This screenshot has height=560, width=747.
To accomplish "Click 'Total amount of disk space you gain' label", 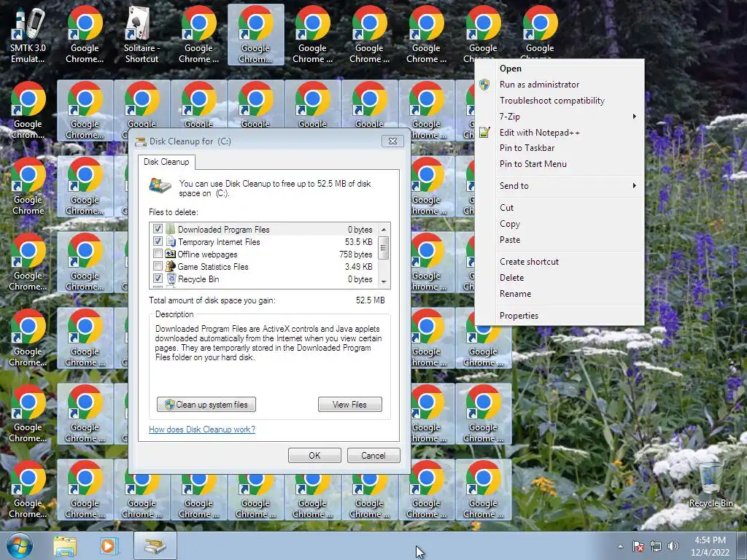I will tap(212, 300).
